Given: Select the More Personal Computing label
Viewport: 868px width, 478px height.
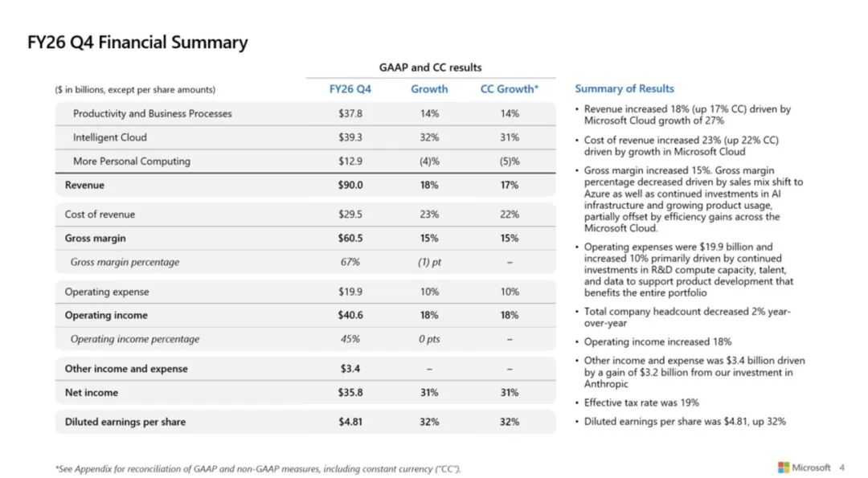Looking at the screenshot, I should click(x=131, y=161).
